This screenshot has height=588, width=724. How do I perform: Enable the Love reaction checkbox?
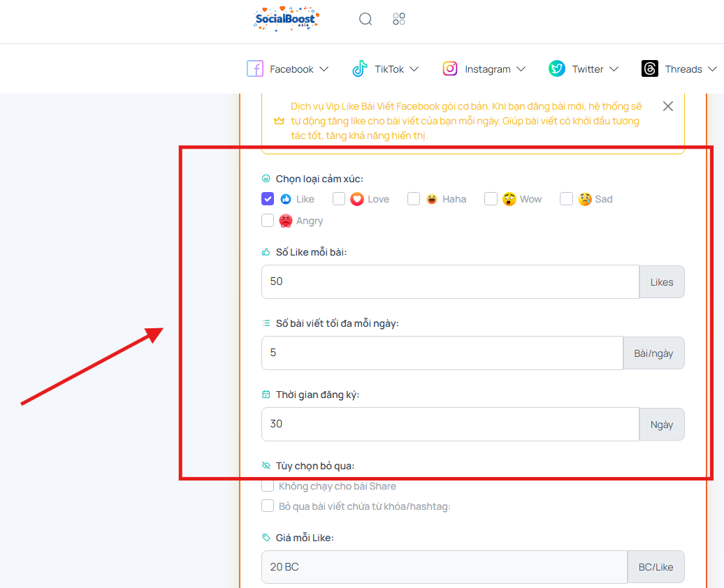(x=339, y=199)
